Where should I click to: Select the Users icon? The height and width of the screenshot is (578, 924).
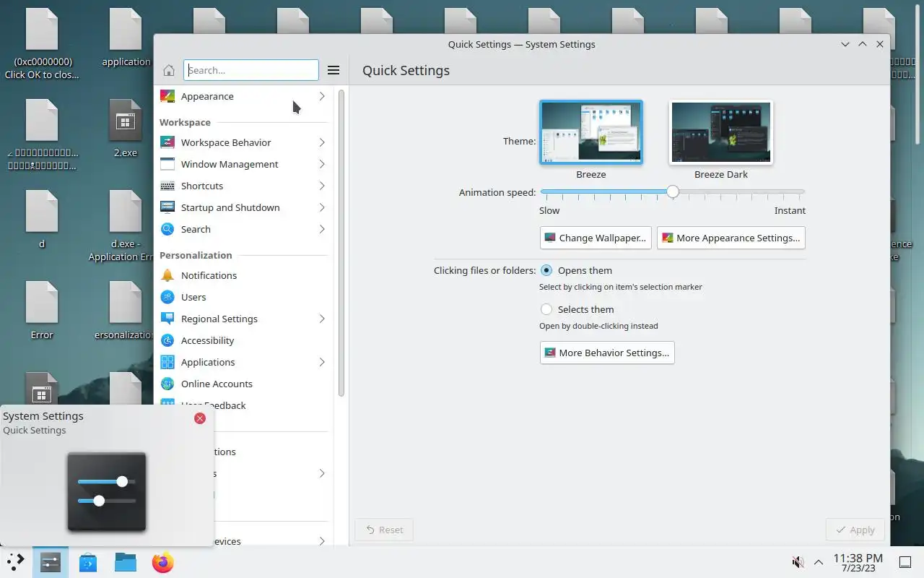tap(167, 297)
